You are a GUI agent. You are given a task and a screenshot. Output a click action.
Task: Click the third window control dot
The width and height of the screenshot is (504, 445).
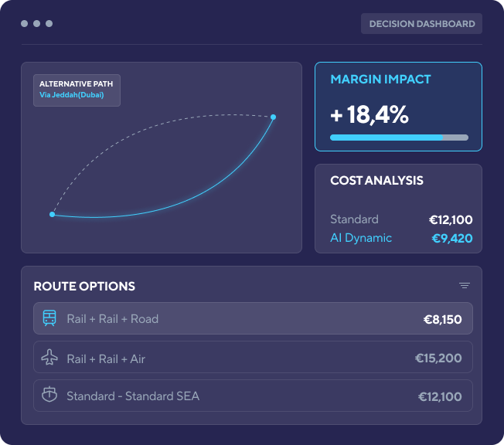(x=49, y=24)
